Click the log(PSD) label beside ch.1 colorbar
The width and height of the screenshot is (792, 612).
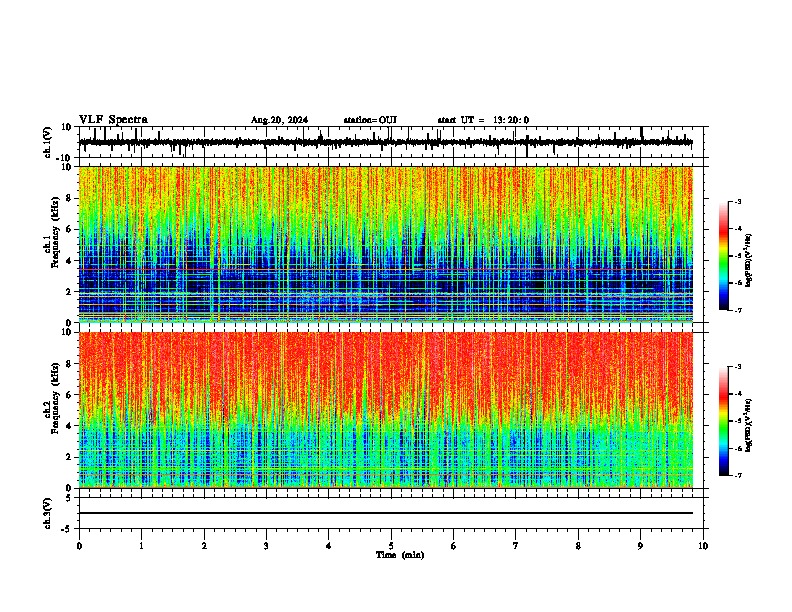(748, 260)
